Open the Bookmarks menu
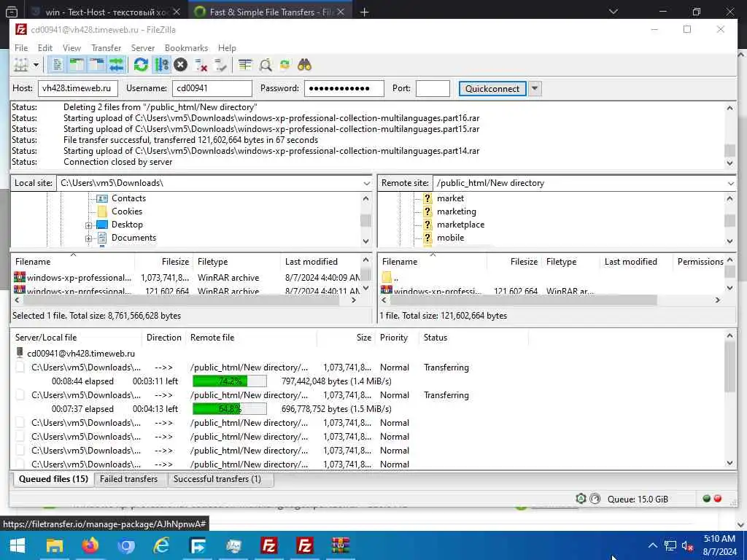This screenshot has width=747, height=560. (186, 48)
